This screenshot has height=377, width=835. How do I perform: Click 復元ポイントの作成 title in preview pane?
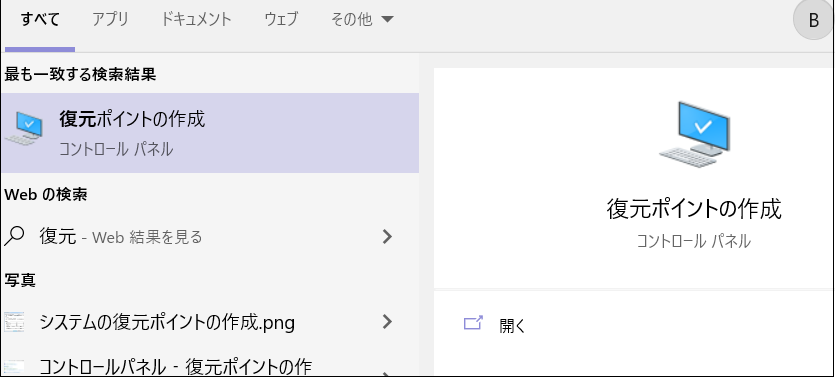pos(694,209)
